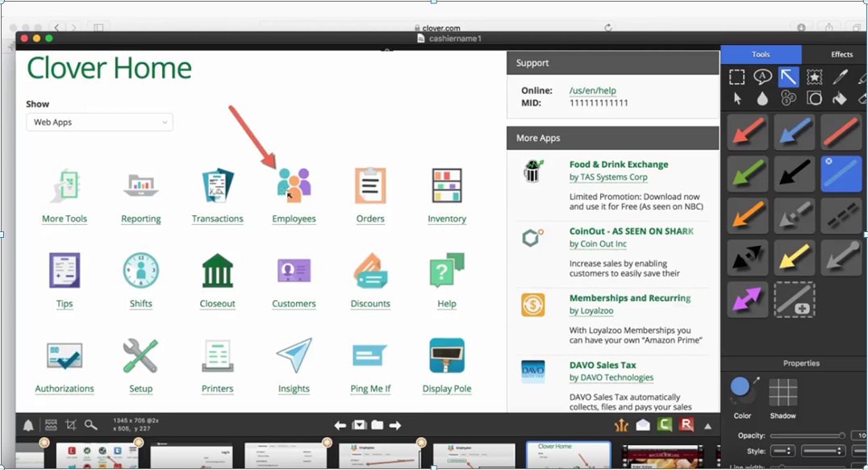Open Memberships and Recurring link
The height and width of the screenshot is (470, 868).
pos(630,298)
